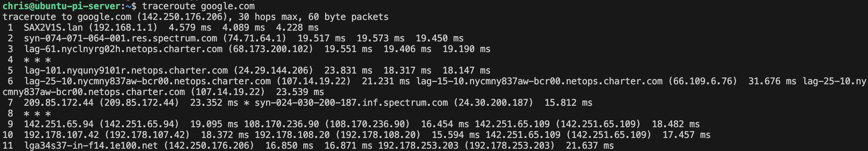This screenshot has width=868, height=151.
Task: Click hostname lga34s37-in-f14.1e100.net
Action: click(x=91, y=146)
